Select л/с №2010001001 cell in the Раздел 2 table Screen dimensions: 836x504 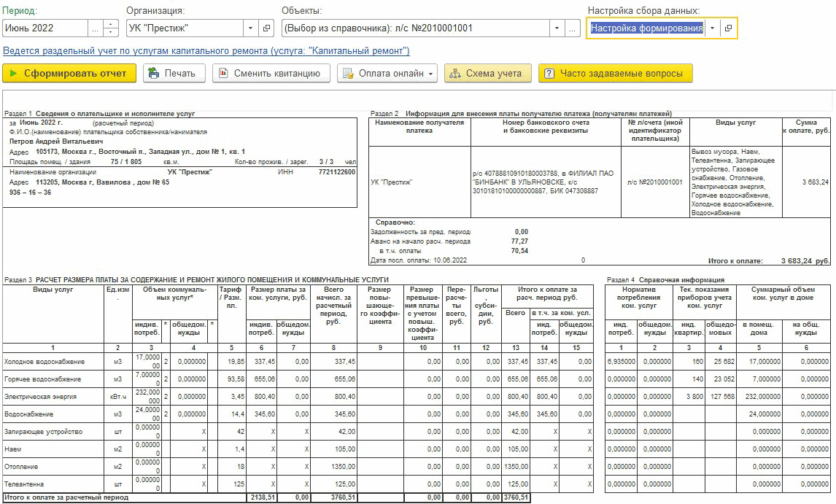(655, 182)
